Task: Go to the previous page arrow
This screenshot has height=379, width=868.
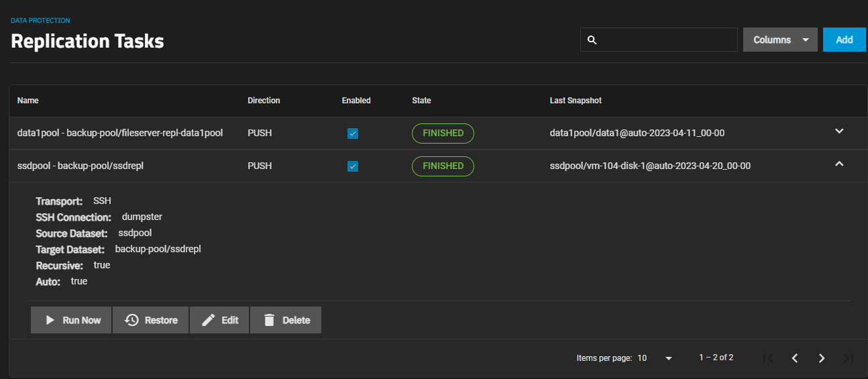Action: pyautogui.click(x=795, y=358)
